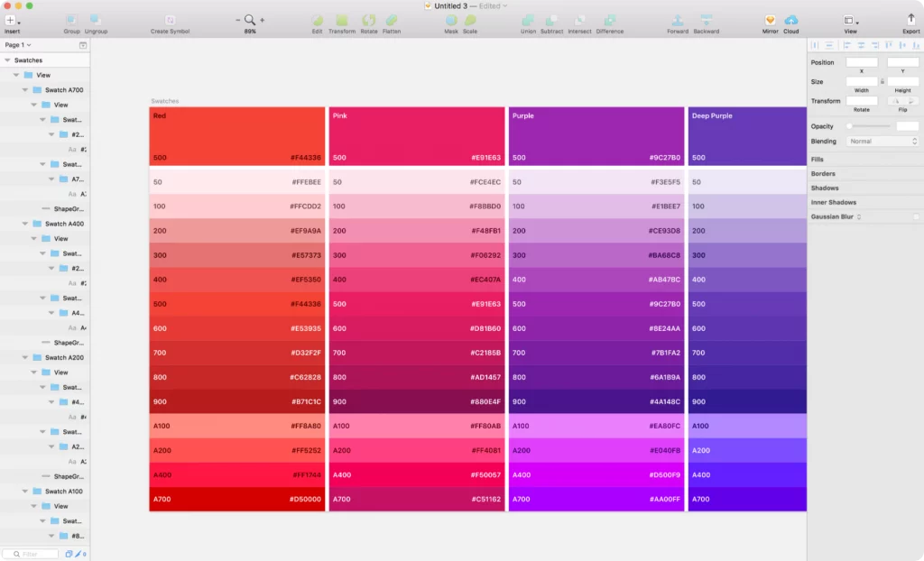Open the document title dropdown arrow

point(504,6)
